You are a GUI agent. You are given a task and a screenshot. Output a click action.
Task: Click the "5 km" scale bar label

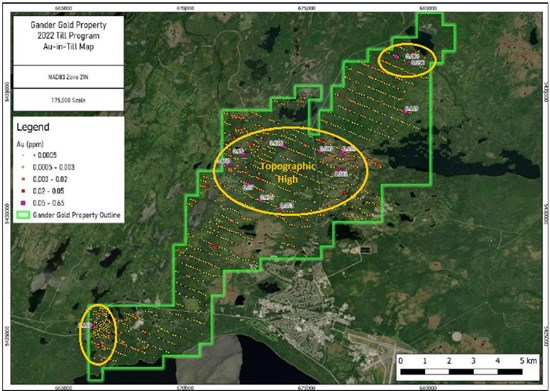528,361
